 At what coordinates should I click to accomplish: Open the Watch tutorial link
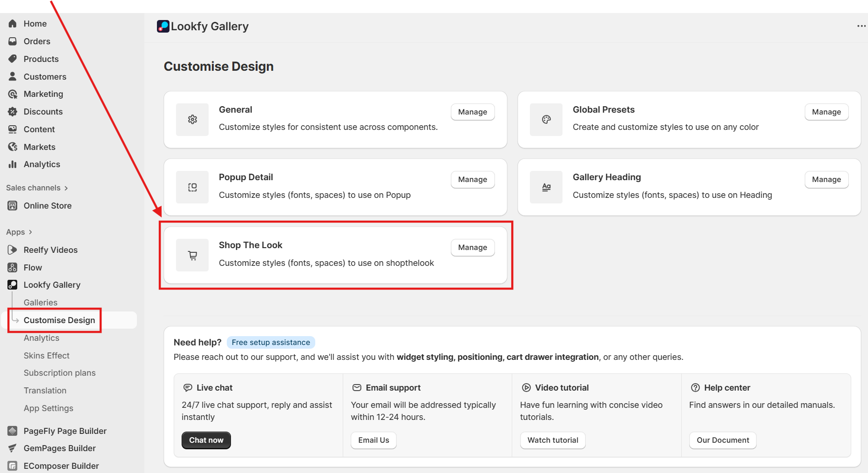[x=553, y=440]
